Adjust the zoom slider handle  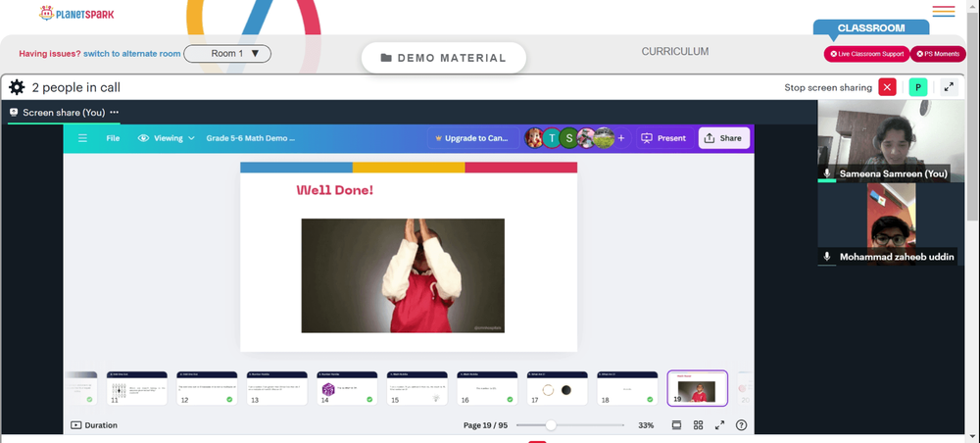(551, 425)
